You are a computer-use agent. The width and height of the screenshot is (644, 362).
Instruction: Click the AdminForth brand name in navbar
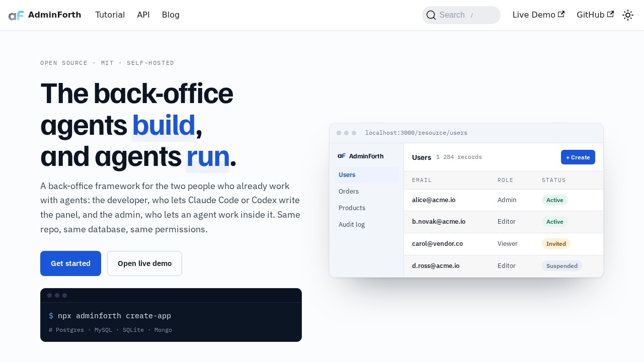coord(55,15)
